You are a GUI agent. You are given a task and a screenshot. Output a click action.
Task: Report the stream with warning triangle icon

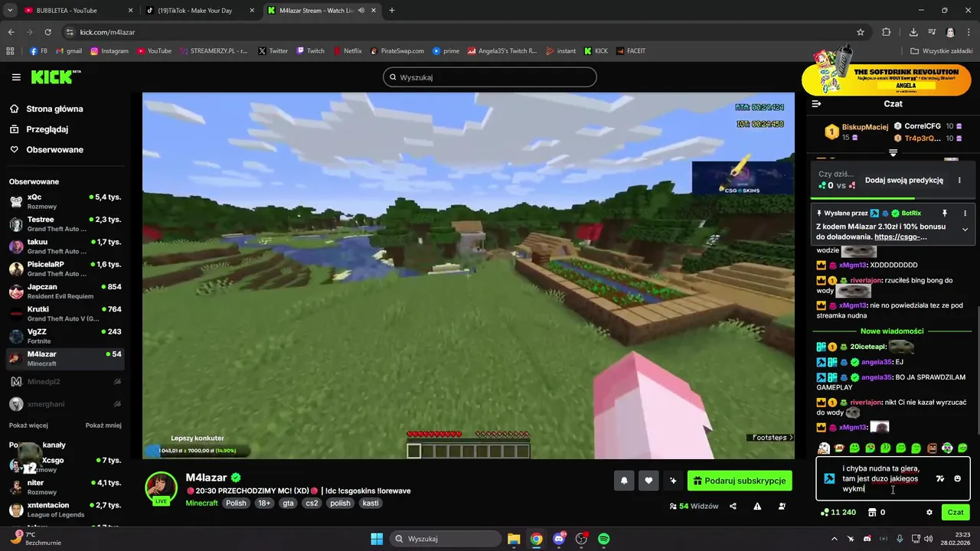(757, 506)
